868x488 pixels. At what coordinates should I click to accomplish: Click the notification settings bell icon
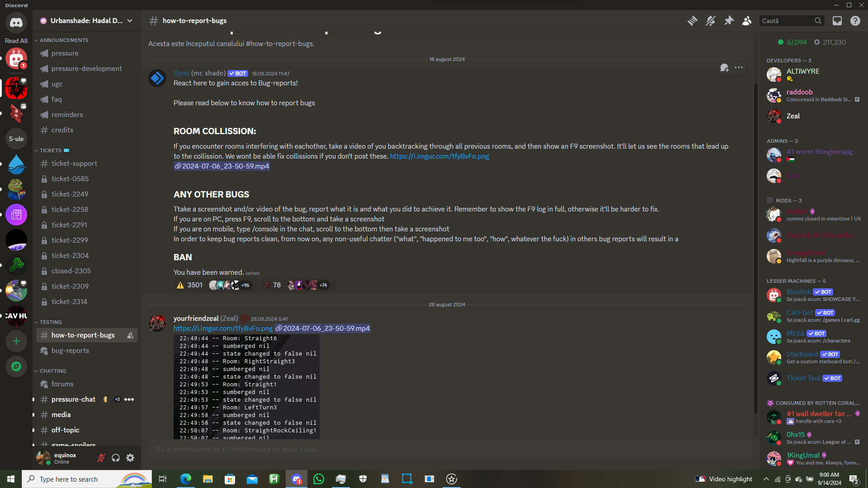711,21
